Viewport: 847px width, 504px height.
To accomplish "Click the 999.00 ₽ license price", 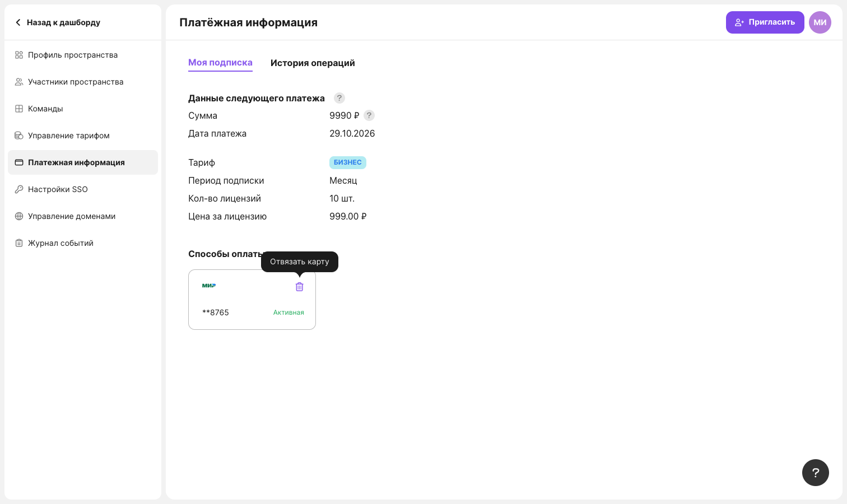I will (x=348, y=216).
